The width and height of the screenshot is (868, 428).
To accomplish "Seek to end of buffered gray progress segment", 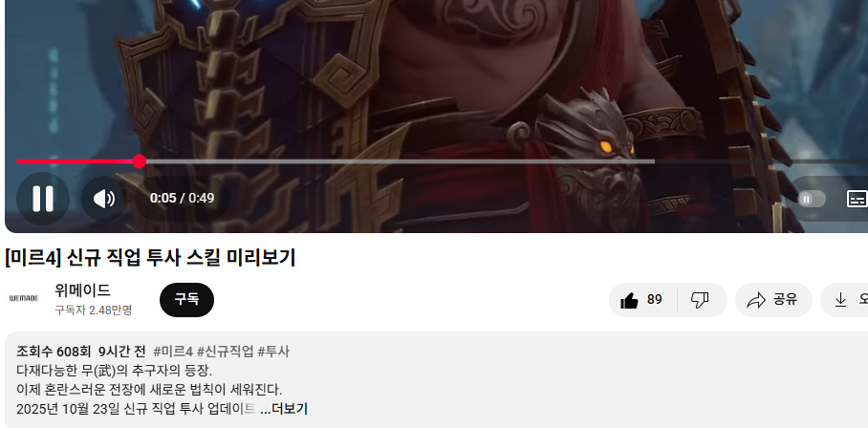I will (653, 161).
